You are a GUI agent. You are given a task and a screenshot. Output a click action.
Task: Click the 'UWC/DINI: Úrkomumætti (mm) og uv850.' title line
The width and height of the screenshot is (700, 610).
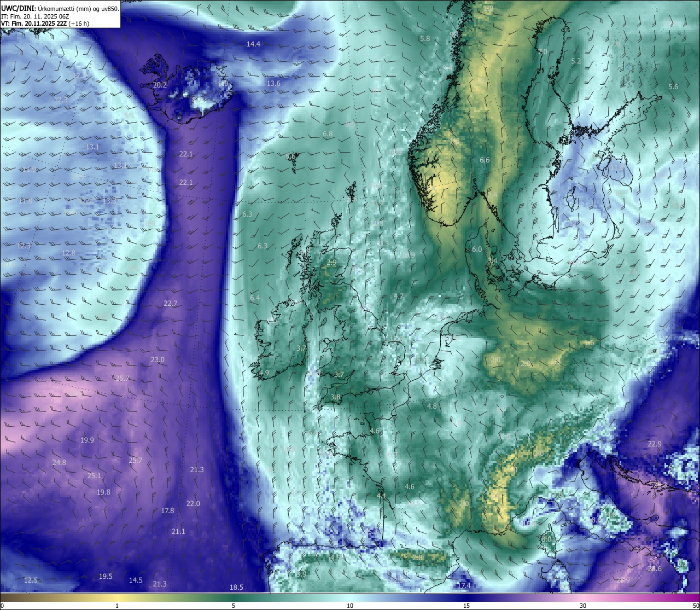60,9
